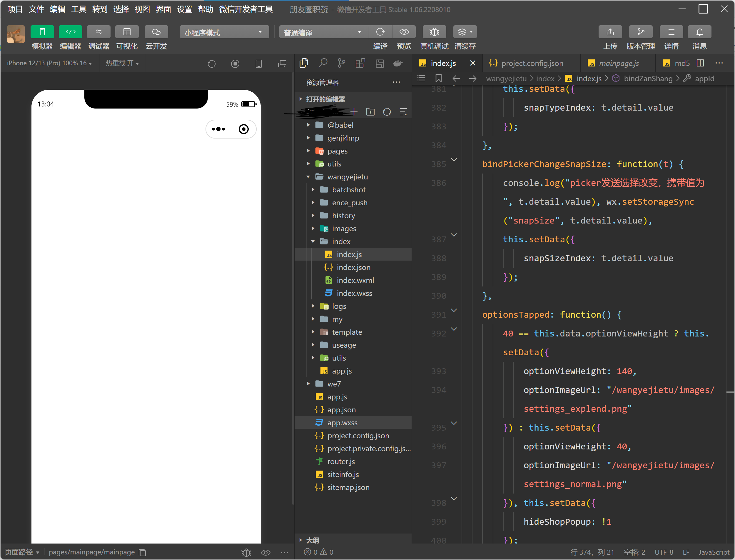Toggle the simulator panel button
Image resolution: width=735 pixels, height=560 pixels.
pos(42,32)
